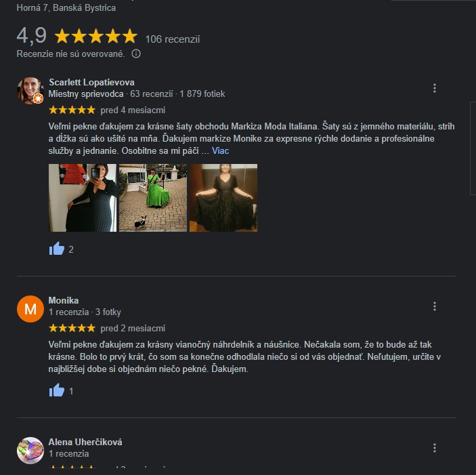This screenshot has width=476, height=475.
Task: Like Monika's review with thumbs-up
Action: click(x=57, y=390)
